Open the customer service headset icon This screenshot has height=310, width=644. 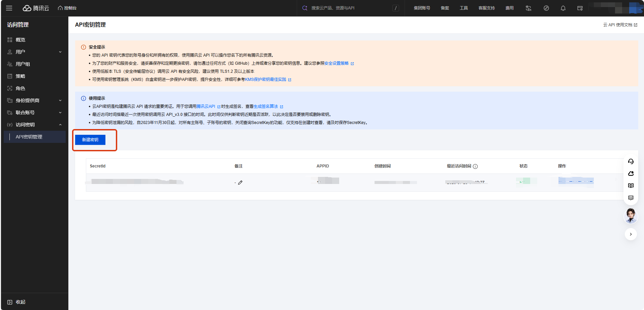tap(631, 161)
